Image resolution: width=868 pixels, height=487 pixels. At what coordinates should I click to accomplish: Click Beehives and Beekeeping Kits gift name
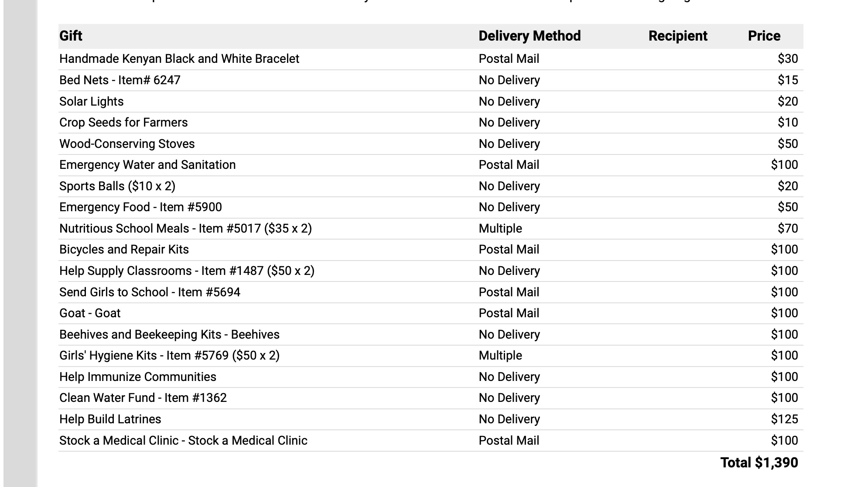169,335
